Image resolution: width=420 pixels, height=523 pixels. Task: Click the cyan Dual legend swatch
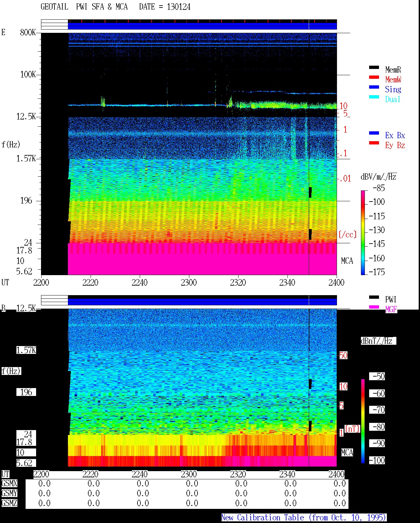374,97
